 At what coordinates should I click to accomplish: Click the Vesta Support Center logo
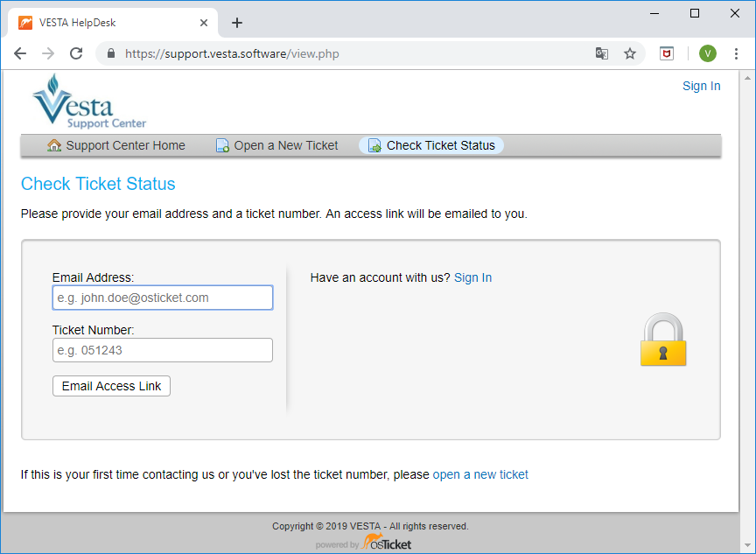(88, 102)
